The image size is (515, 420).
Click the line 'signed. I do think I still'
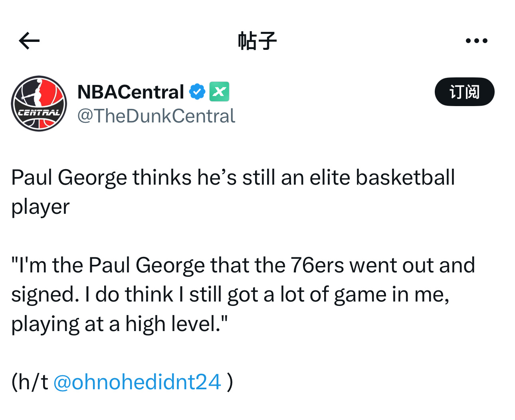point(230,295)
